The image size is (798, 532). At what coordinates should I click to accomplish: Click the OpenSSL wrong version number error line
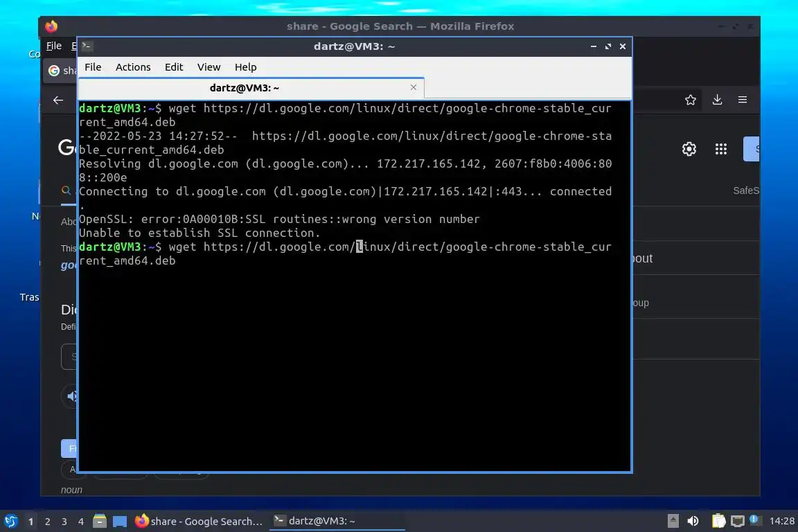[279, 220]
